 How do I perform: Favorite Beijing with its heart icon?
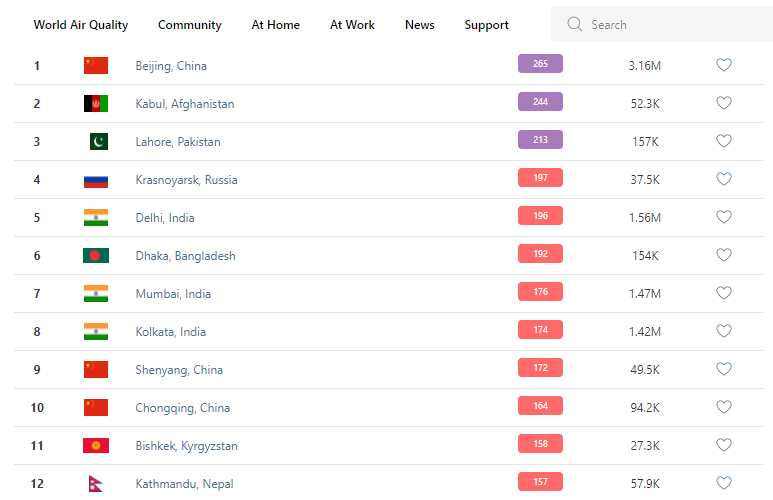[x=724, y=66]
